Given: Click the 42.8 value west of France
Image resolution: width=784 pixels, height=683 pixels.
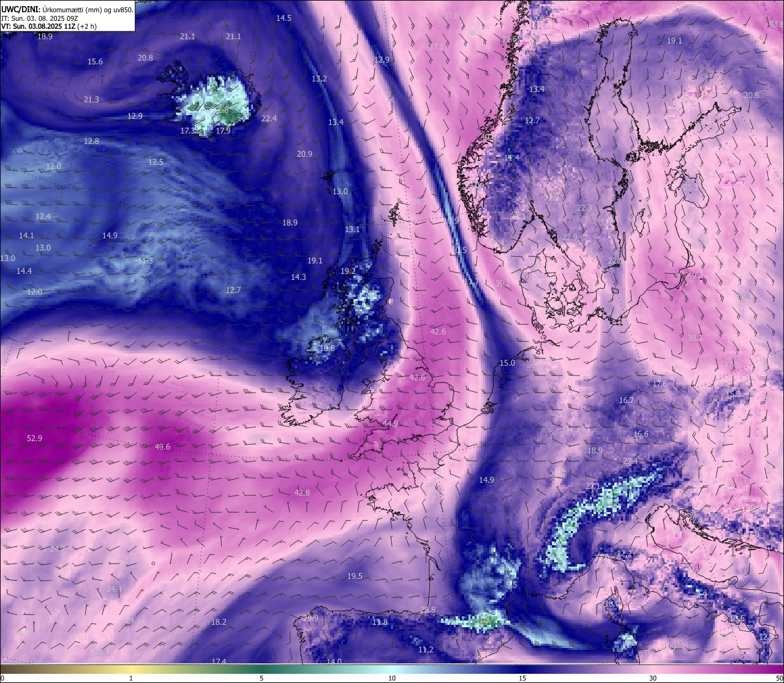Looking at the screenshot, I should click(302, 492).
